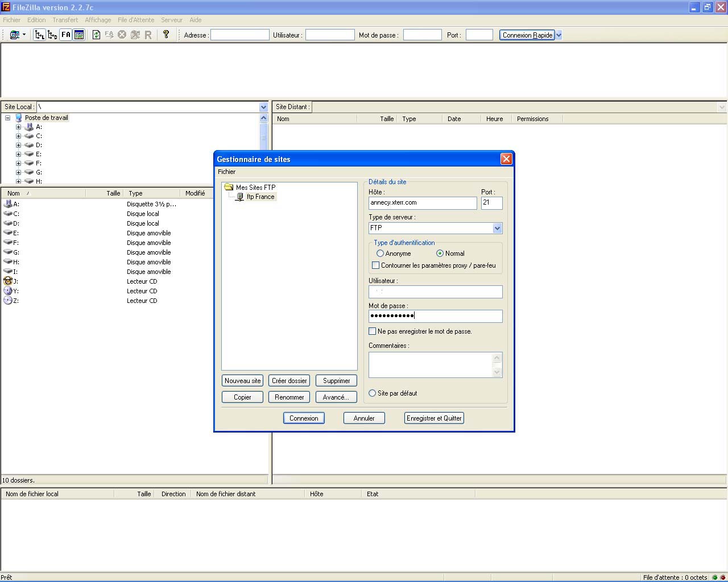Open the Type de serveur dropdown

click(x=497, y=228)
